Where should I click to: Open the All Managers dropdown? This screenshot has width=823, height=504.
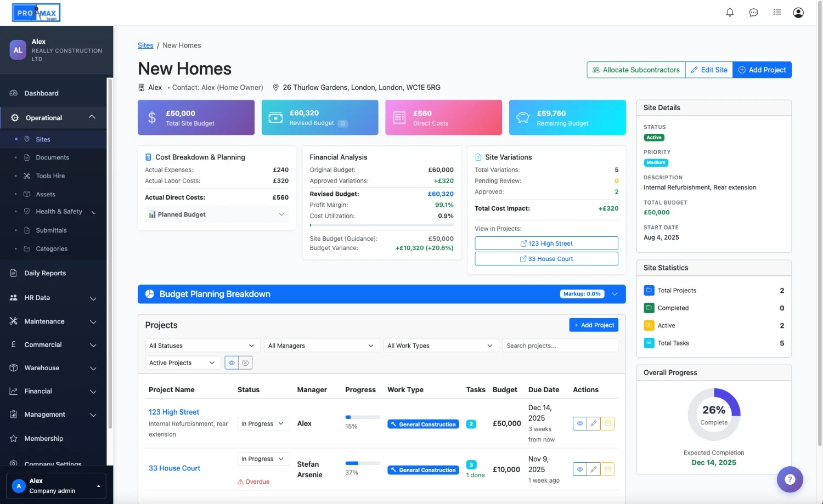point(322,346)
